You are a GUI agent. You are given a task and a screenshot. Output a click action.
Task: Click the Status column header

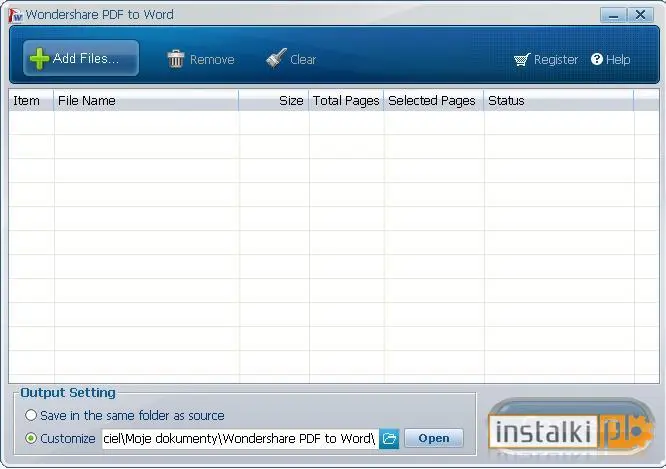click(x=559, y=101)
